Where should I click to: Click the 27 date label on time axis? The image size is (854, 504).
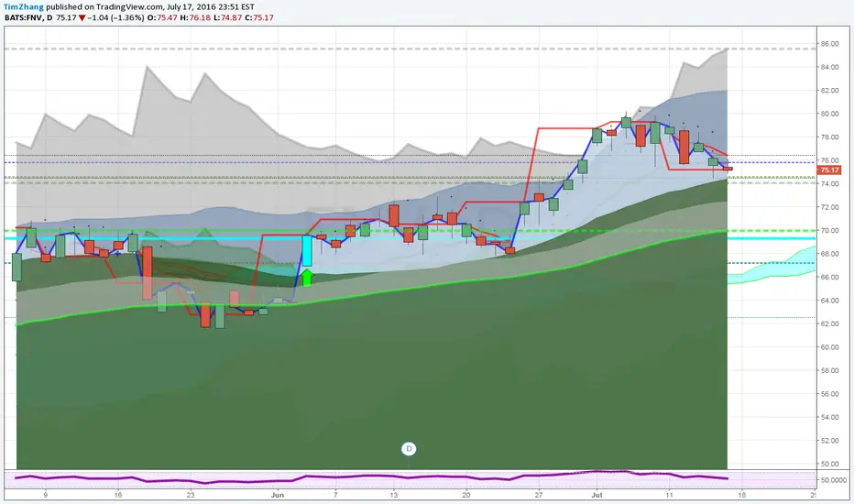pyautogui.click(x=538, y=495)
